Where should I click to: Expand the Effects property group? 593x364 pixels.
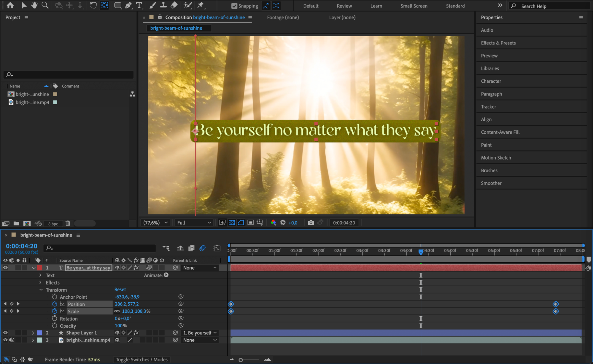[40, 282]
